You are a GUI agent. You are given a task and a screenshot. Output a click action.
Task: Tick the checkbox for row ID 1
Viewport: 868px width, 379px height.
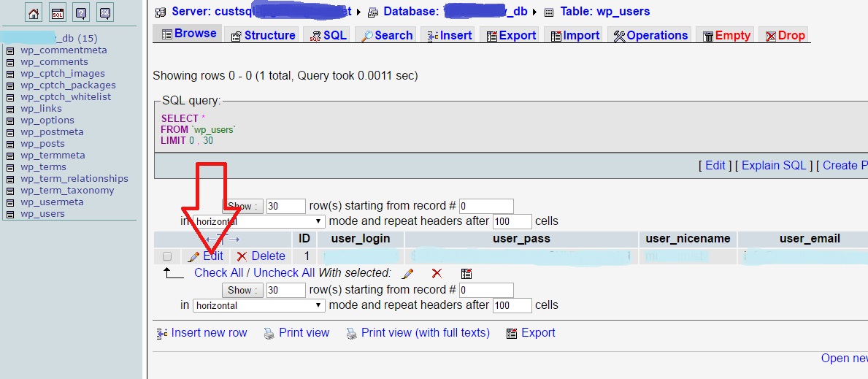[x=167, y=256]
